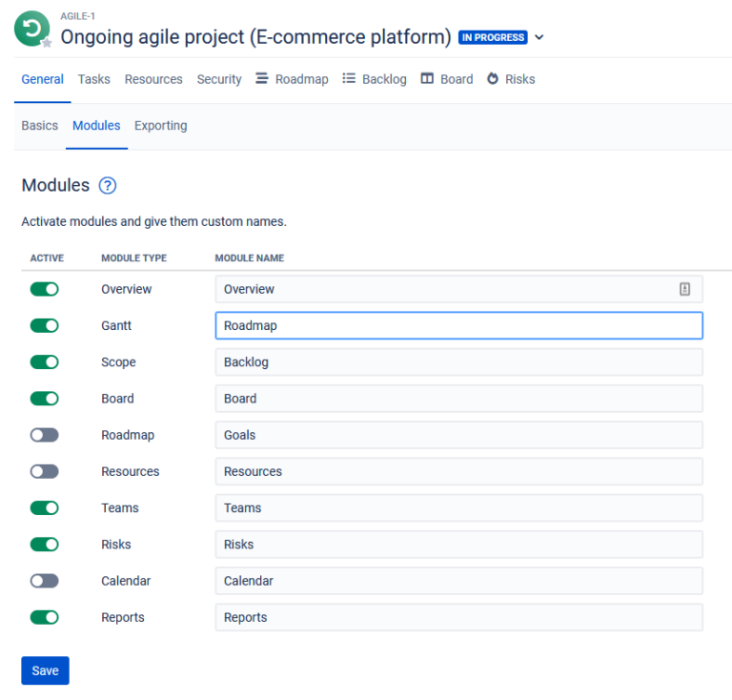The height and width of the screenshot is (700, 732).
Task: Click the Reports module name input
Action: tap(458, 617)
